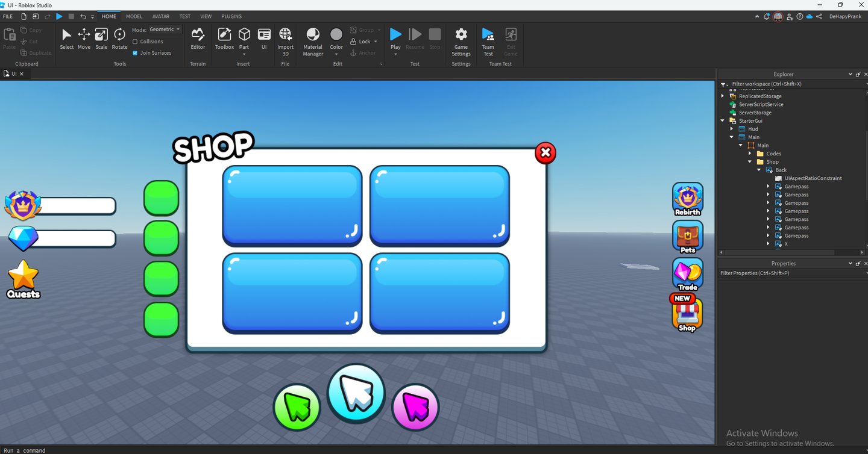Click the red X close on Shop
Image resolution: width=868 pixels, height=454 pixels.
click(546, 153)
